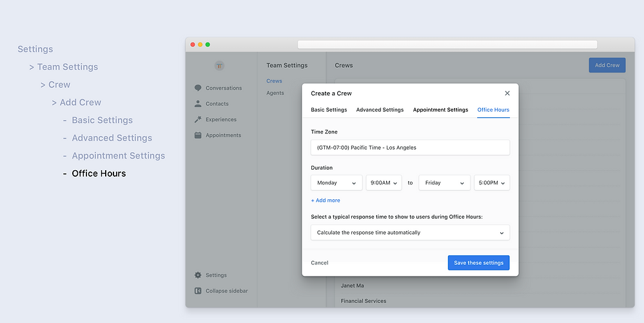Open the Monday start day dropdown
Viewport: 644px width, 323px height.
(x=337, y=183)
